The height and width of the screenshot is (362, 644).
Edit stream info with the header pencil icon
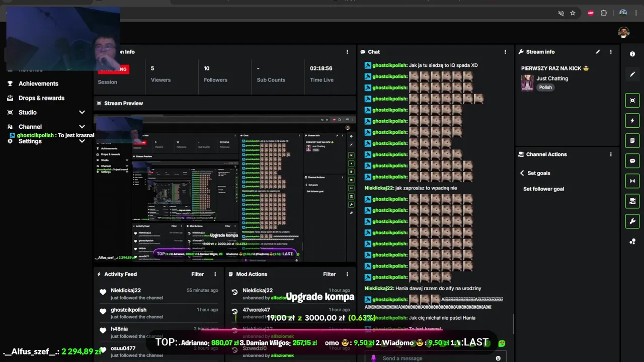click(598, 52)
